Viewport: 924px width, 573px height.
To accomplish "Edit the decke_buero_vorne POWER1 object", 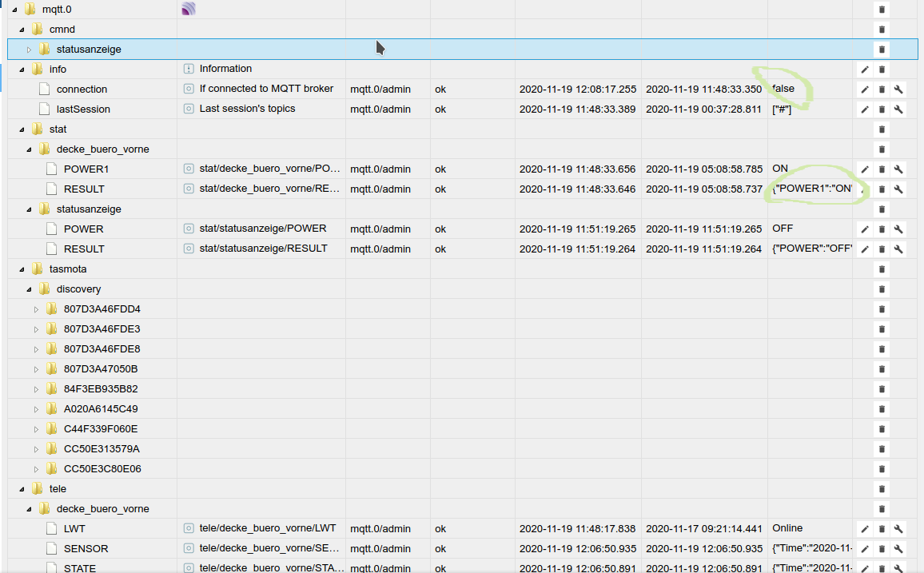I will [x=865, y=169].
